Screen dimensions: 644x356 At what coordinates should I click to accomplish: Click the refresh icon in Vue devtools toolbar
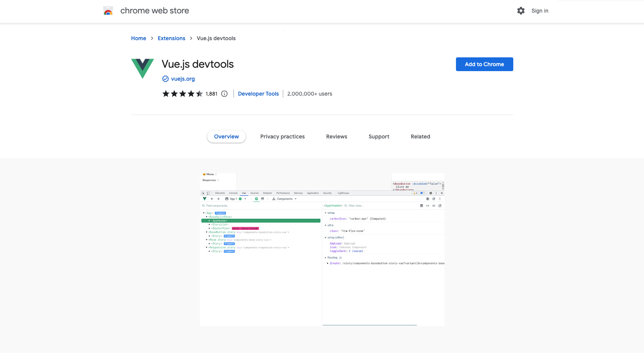coord(434,199)
